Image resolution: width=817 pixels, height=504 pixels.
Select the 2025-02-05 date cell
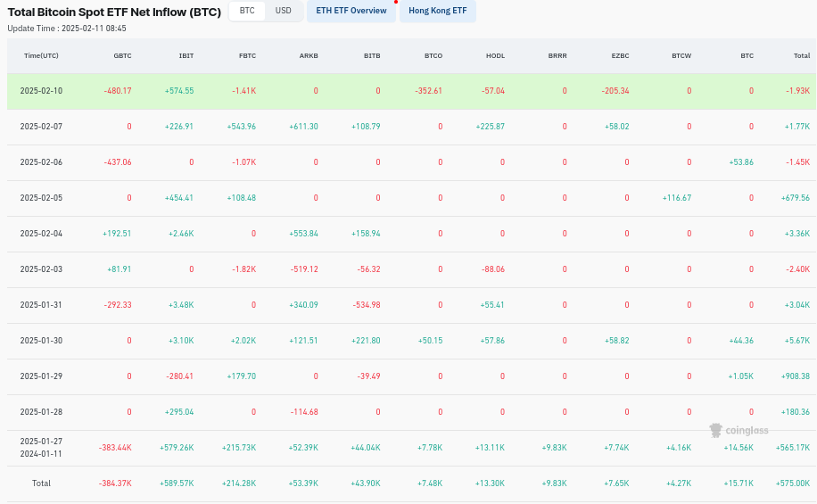[x=41, y=198]
